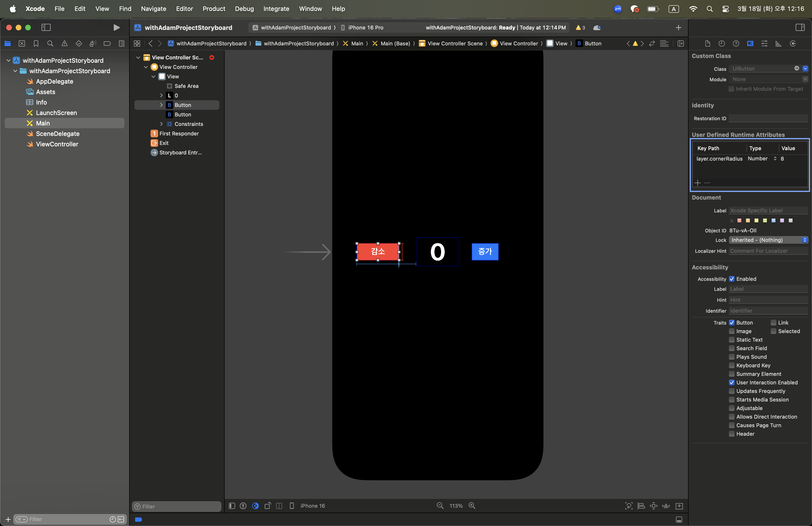Image resolution: width=812 pixels, height=526 pixels.
Task: Show the Size inspector ruler icon
Action: pyautogui.click(x=779, y=43)
